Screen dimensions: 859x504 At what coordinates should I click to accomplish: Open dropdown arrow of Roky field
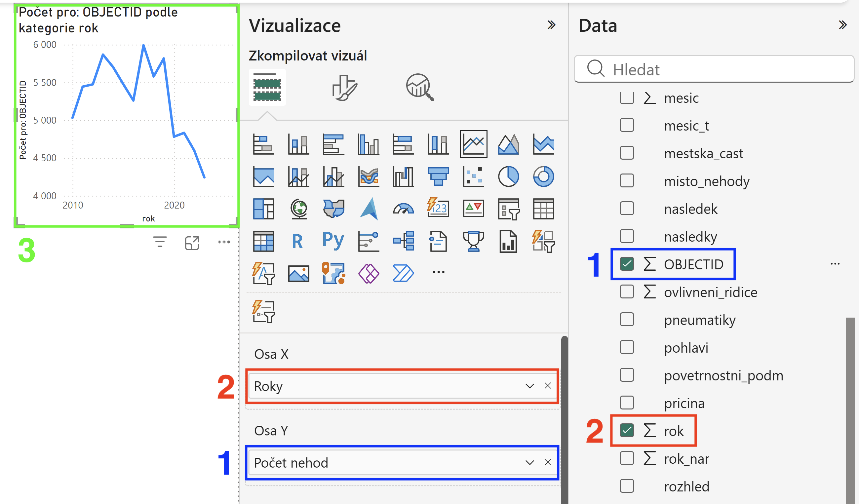[529, 386]
